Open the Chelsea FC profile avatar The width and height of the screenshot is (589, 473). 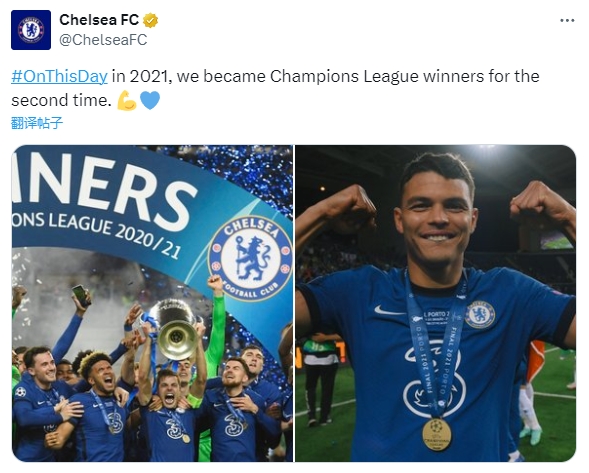(31, 30)
